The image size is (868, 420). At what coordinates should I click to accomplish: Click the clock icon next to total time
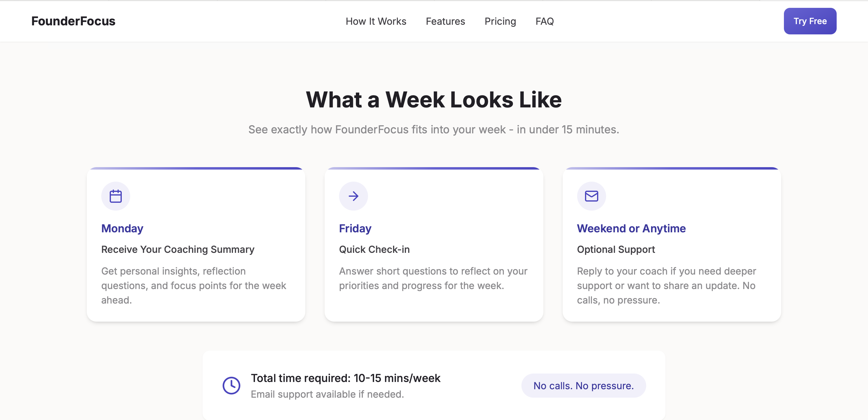(x=232, y=385)
